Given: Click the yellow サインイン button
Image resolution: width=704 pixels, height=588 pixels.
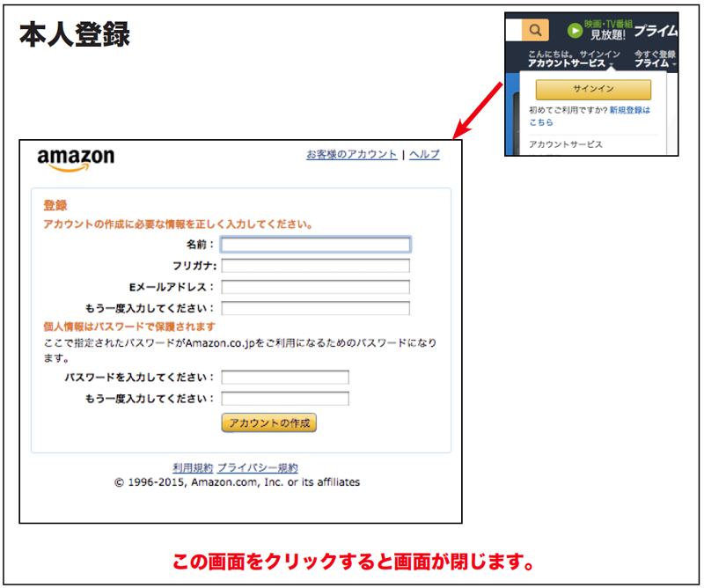Looking at the screenshot, I should click(593, 89).
